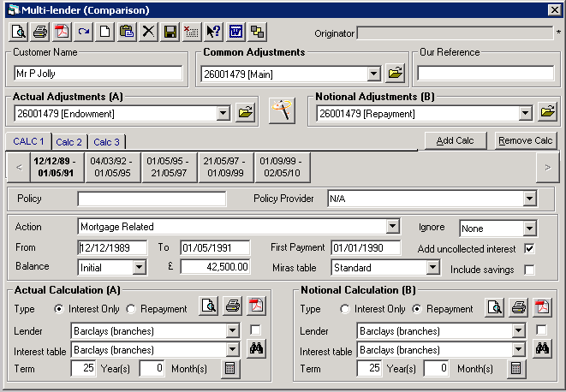Uncheck Add uncollected interest checkbox
The width and height of the screenshot is (566, 392).
tap(529, 249)
